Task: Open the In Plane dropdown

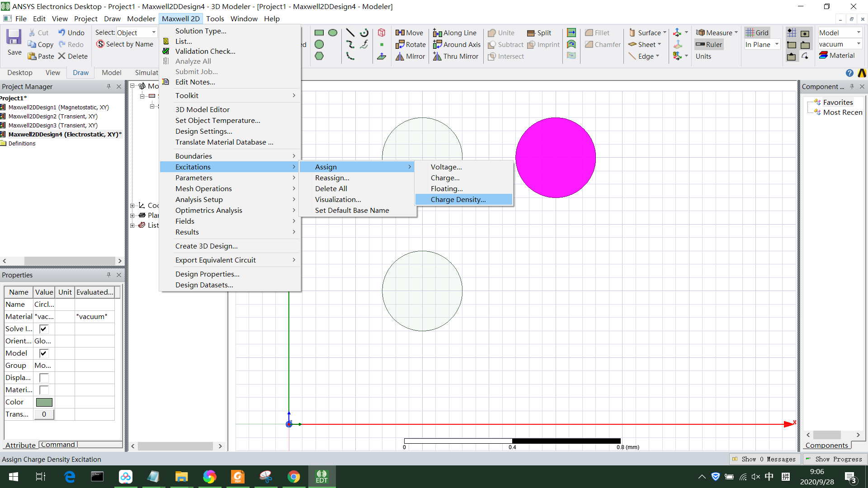Action: pos(762,44)
